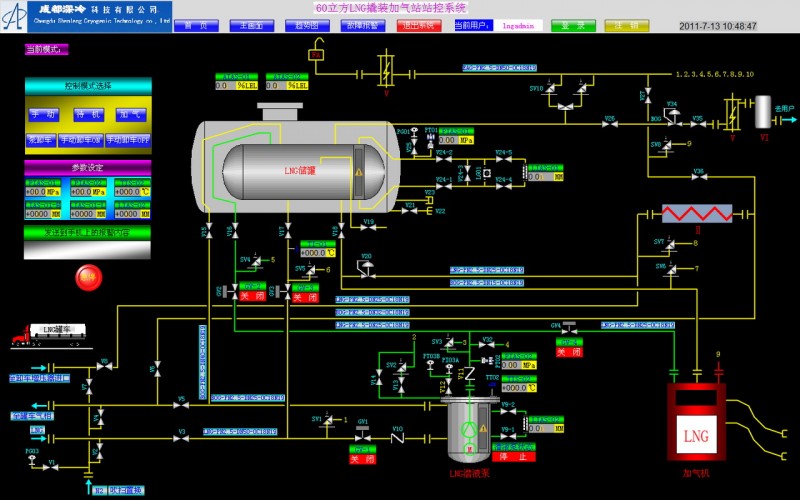The height and width of the screenshot is (500, 800).
Task: Click the zigzag heat exchanger icon
Action: click(x=697, y=213)
